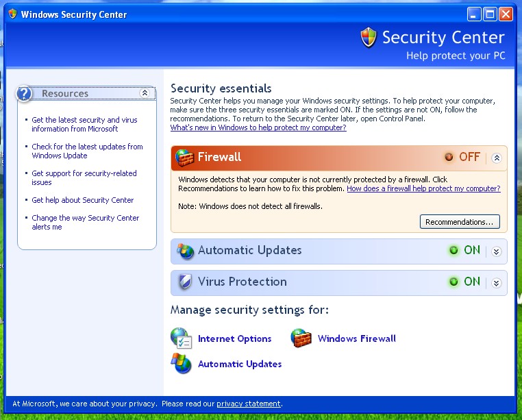The height and width of the screenshot is (420, 522).
Task: Click the 'Security essentials' heading
Action: click(221, 88)
